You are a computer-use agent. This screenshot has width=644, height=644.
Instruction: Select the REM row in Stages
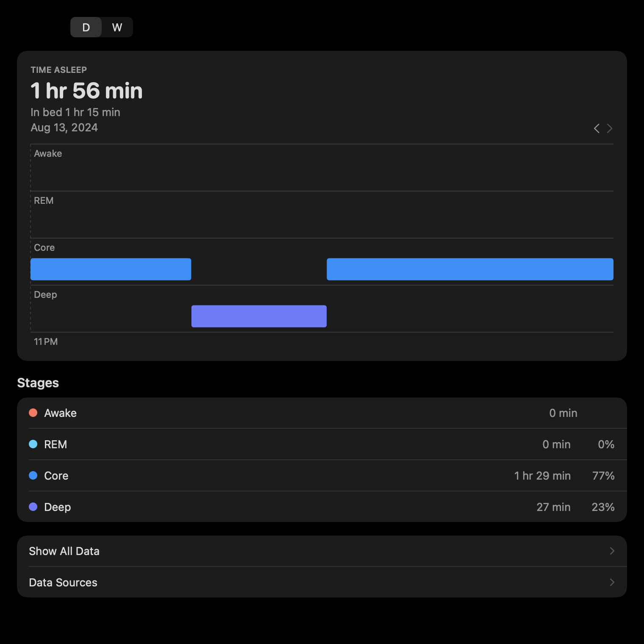(322, 444)
